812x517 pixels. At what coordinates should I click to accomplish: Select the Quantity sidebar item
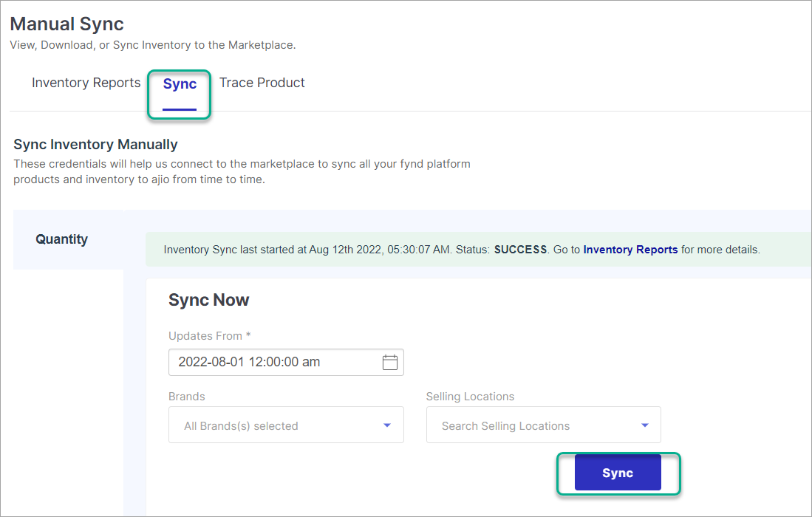coord(61,239)
